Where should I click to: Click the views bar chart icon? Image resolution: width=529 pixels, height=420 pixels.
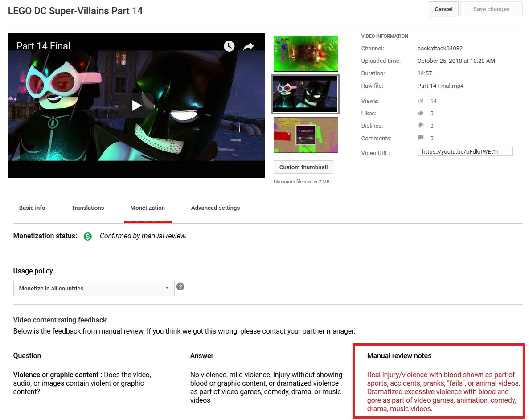[421, 101]
